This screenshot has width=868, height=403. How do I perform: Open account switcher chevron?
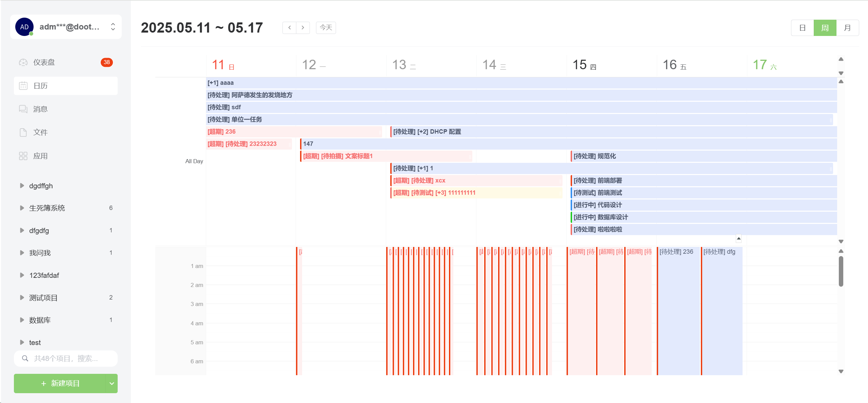[x=113, y=27]
